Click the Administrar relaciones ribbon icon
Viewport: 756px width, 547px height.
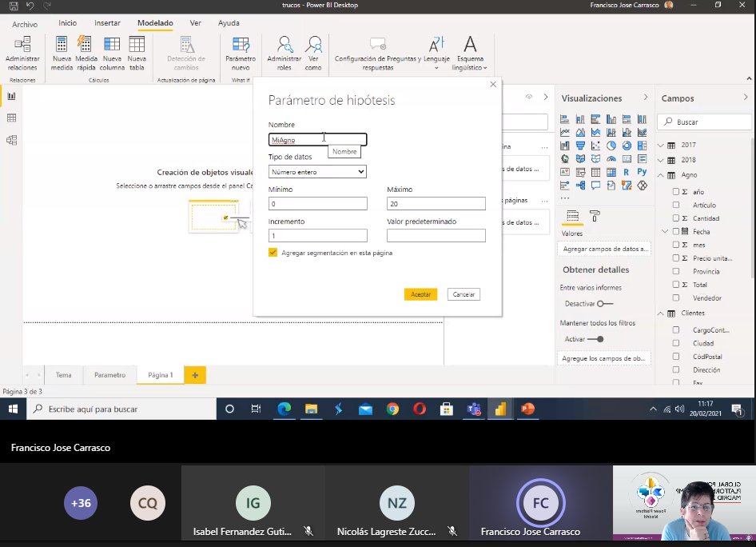pyautogui.click(x=22, y=54)
